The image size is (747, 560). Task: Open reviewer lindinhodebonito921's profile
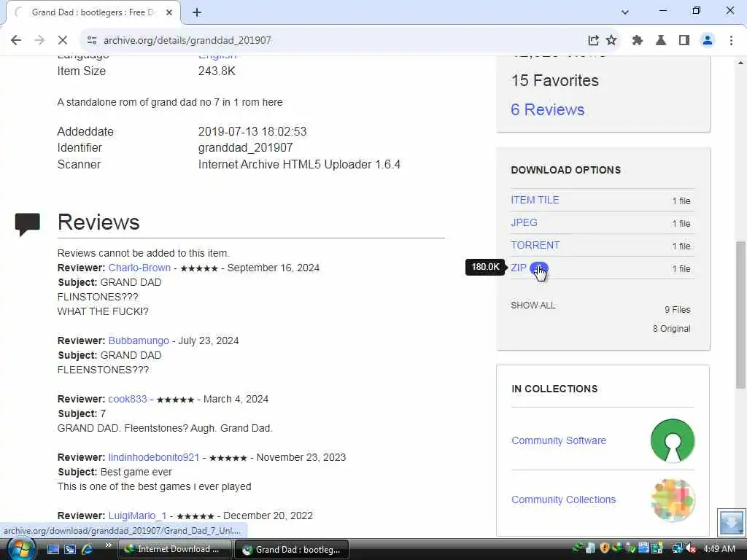pyautogui.click(x=153, y=457)
